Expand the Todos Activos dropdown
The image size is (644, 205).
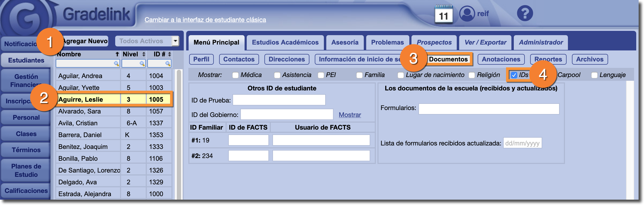(175, 41)
